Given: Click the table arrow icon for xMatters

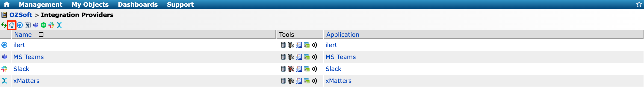Looking at the screenshot, I should (307, 81).
